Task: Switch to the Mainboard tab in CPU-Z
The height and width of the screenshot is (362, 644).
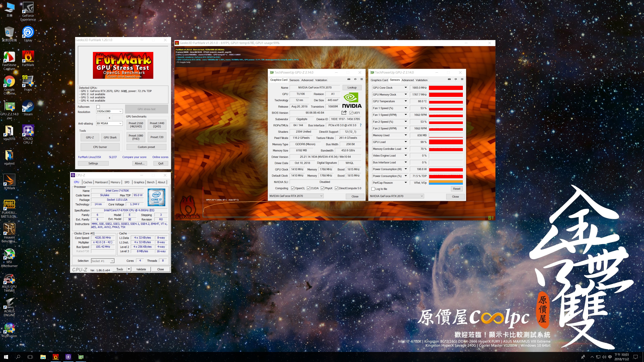Action: 101,182
